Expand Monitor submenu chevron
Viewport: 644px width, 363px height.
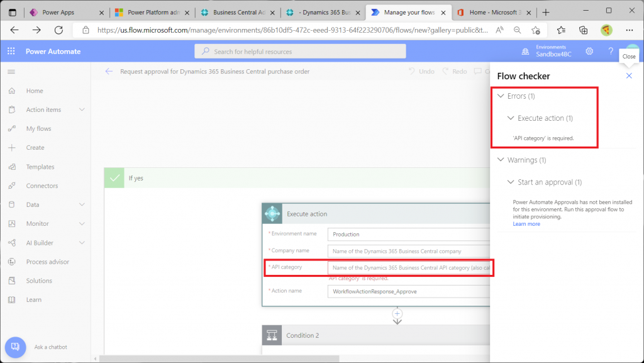coord(82,223)
